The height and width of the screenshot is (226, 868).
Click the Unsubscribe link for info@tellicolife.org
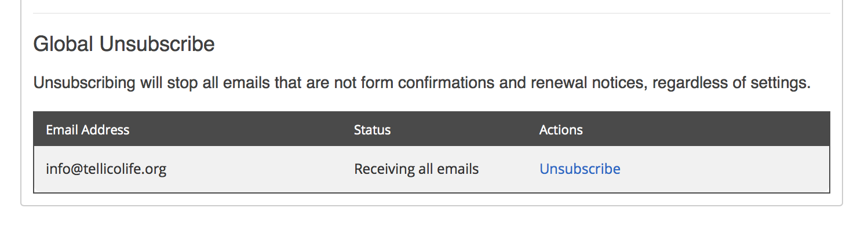click(x=580, y=169)
